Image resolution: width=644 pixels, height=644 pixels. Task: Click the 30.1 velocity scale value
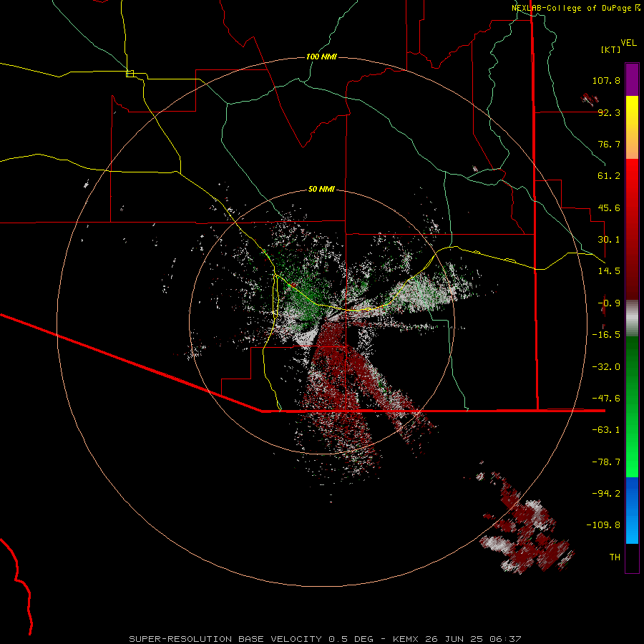click(609, 240)
